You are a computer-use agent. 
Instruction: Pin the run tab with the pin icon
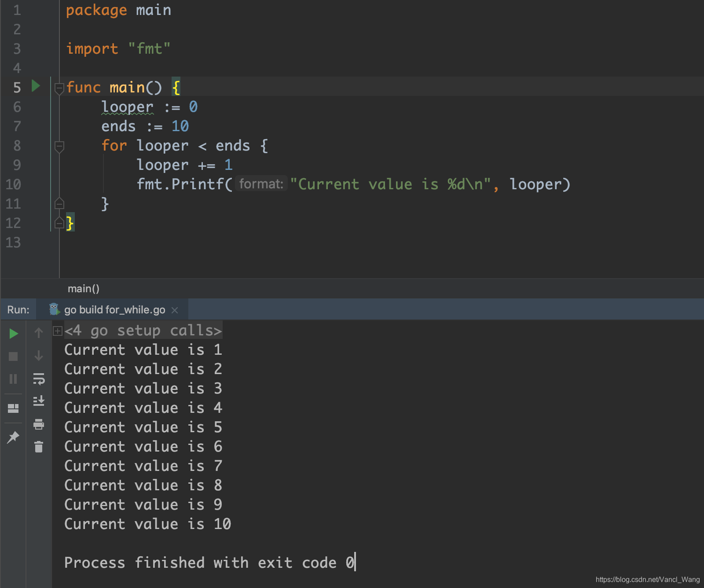(x=13, y=437)
